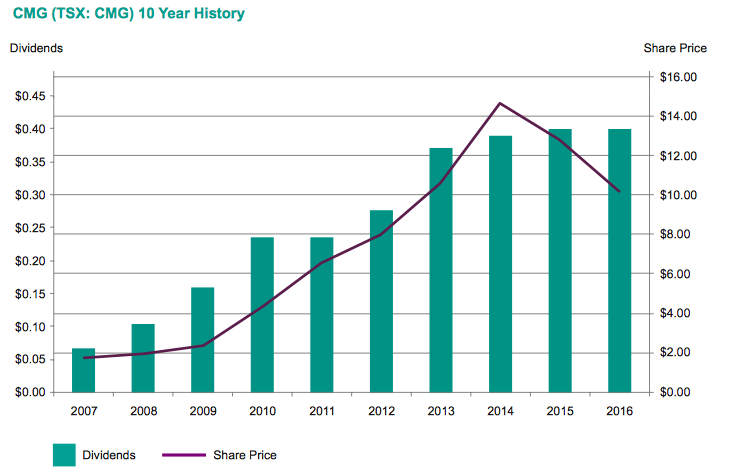The image size is (731, 475).
Task: Click the '$12.00' share price axis value
Action: pyautogui.click(x=678, y=156)
